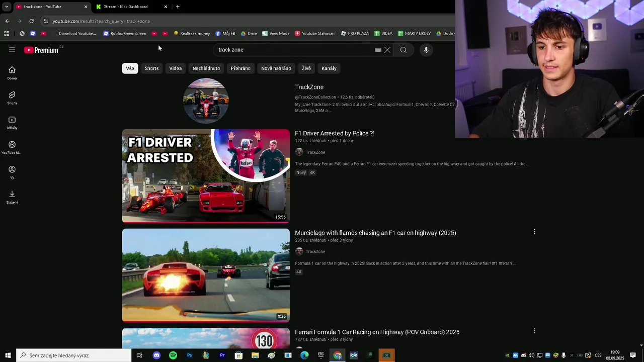
Task: Open TrackZone channel under Murcielago video
Action: (x=315, y=251)
